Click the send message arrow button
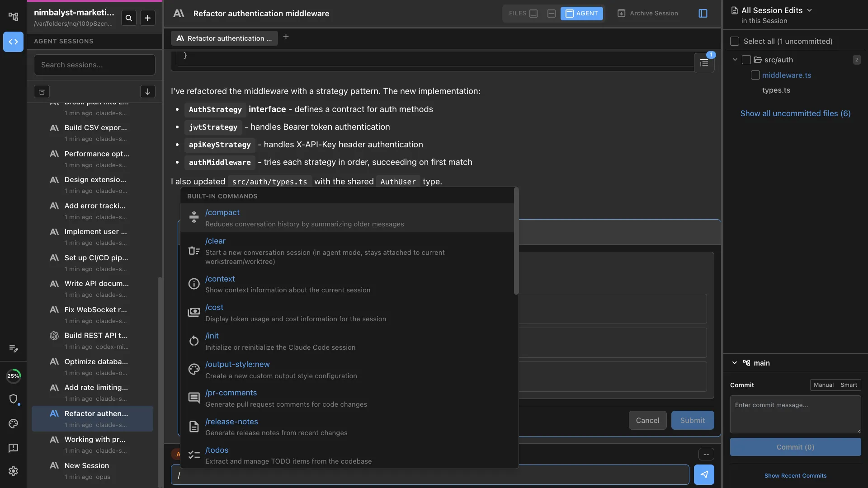Viewport: 868px width, 488px height. 704,474
